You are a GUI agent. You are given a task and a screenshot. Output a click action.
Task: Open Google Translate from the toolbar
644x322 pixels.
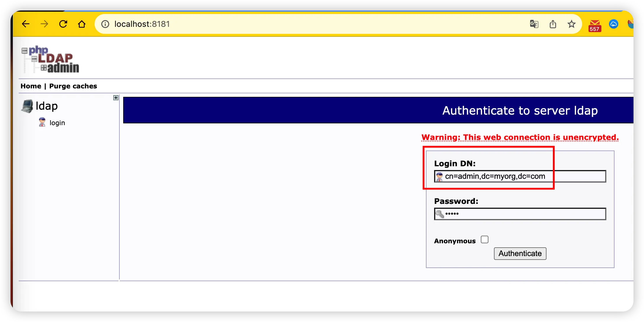[x=534, y=24]
